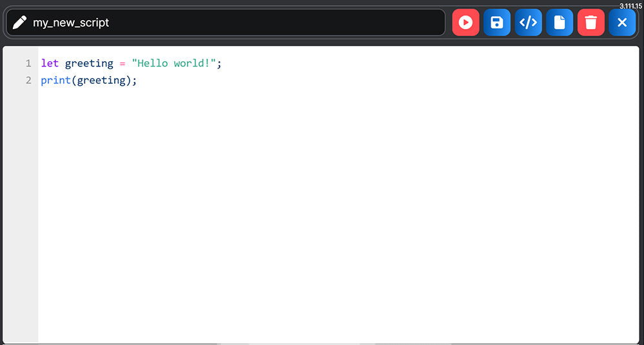Place cursor on the "let" keyword
Viewport: 644px width, 345px height.
click(50, 63)
